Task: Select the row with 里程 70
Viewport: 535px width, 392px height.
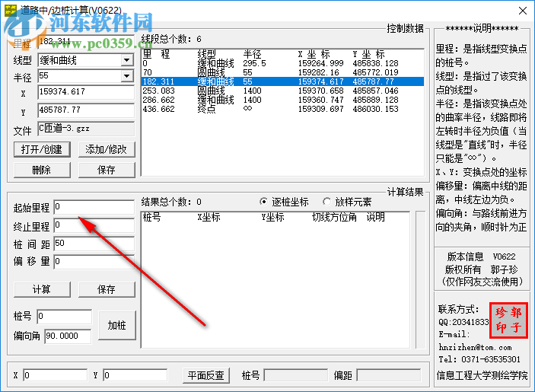Action: (x=282, y=72)
